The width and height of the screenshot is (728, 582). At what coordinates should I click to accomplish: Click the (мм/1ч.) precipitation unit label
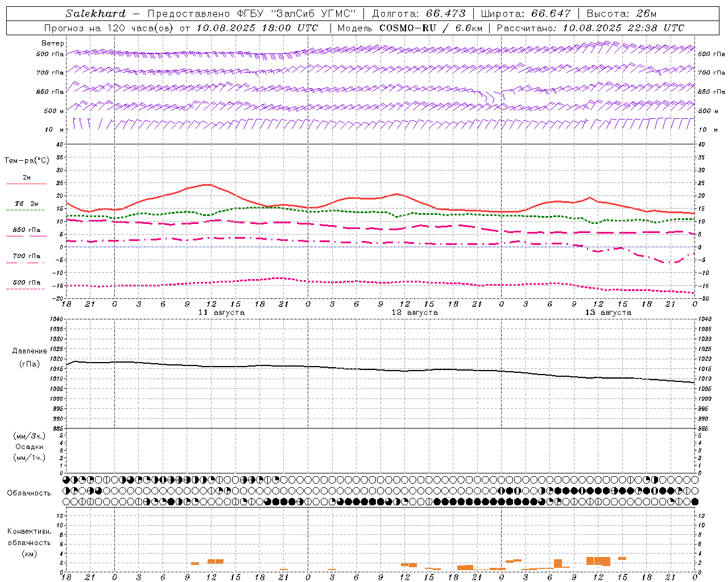[30, 458]
